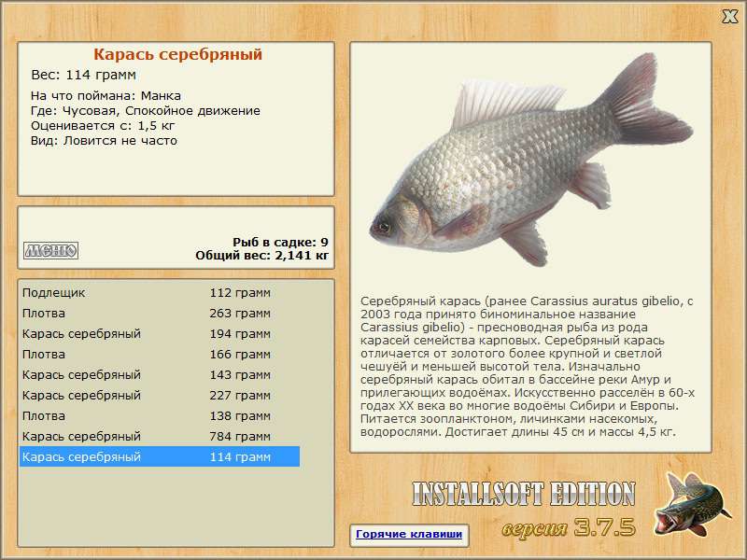The image size is (747, 560).
Task: Click the Вид: Ловится не часто line
Action: coord(104,141)
